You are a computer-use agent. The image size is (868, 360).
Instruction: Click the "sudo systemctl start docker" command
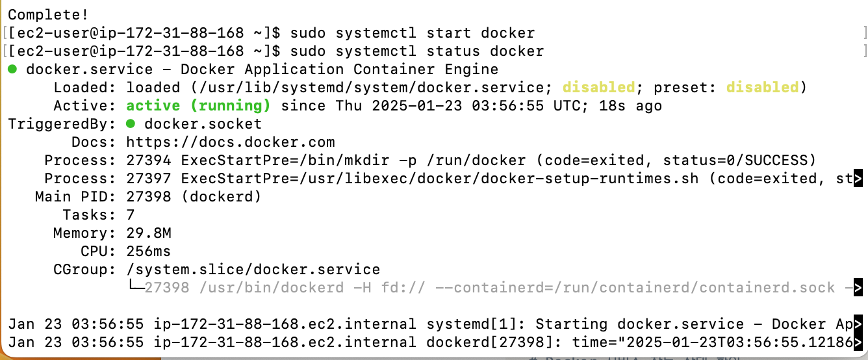(413, 33)
